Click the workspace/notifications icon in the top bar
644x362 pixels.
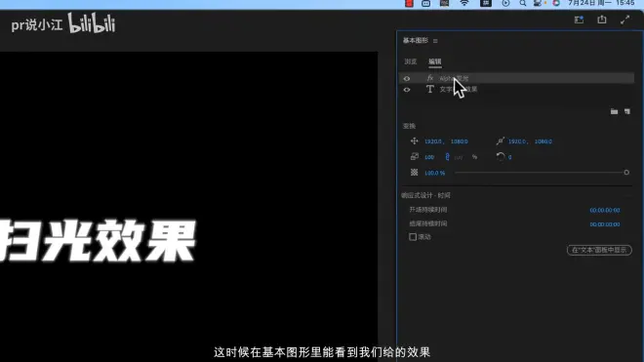[x=579, y=20]
